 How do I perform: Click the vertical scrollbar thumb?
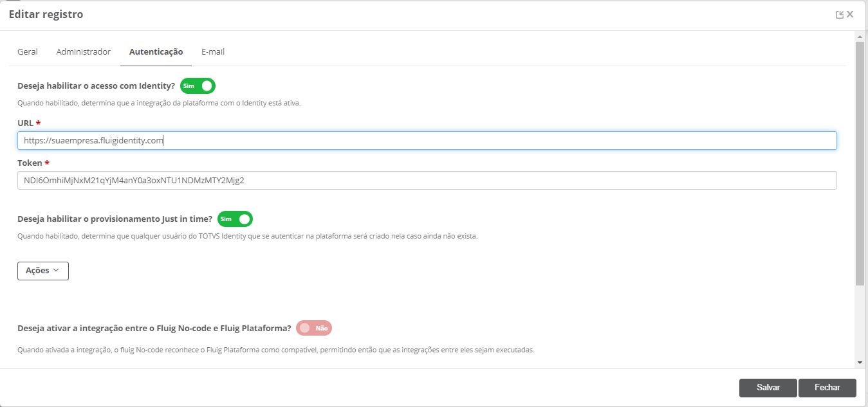[860, 164]
